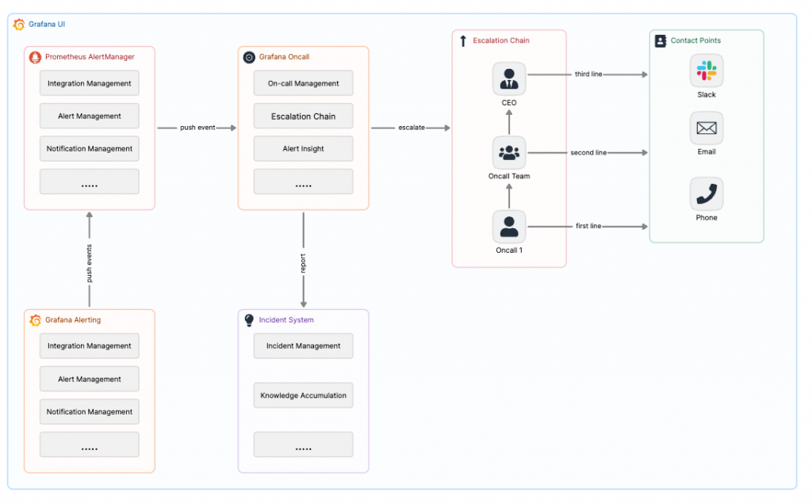Image resolution: width=812 pixels, height=504 pixels.
Task: Click the 'second line' arrow label
Action: click(x=588, y=153)
